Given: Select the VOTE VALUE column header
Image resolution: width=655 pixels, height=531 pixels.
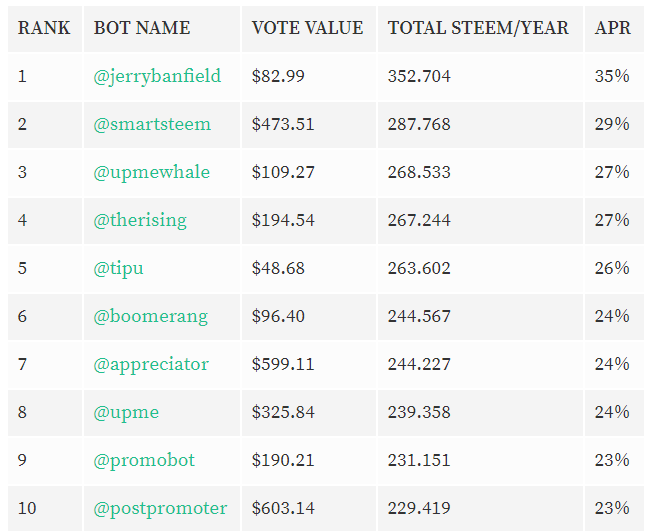Looking at the screenshot, I should pyautogui.click(x=307, y=28).
